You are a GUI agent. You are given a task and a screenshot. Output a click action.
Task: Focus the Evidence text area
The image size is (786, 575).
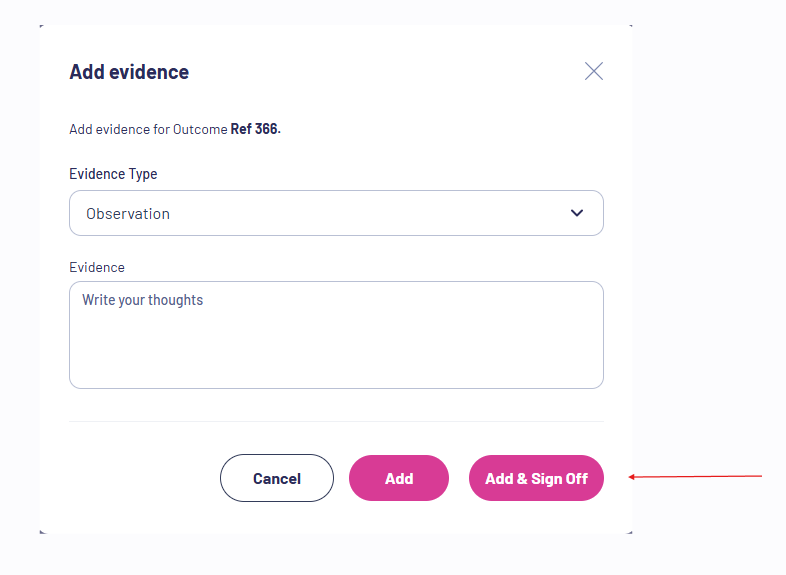pos(336,335)
